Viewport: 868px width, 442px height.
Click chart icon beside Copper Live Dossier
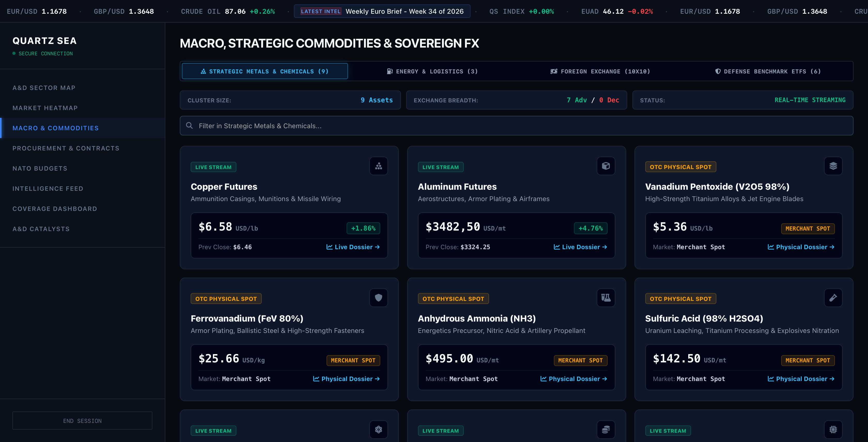(x=330, y=247)
